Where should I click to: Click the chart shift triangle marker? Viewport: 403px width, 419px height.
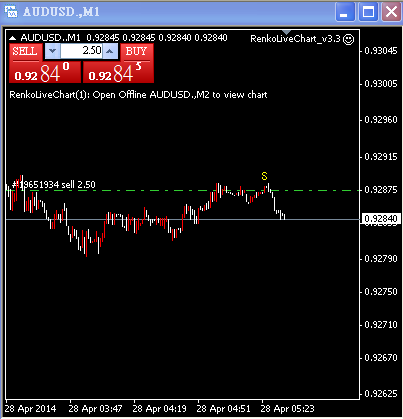click(x=287, y=32)
